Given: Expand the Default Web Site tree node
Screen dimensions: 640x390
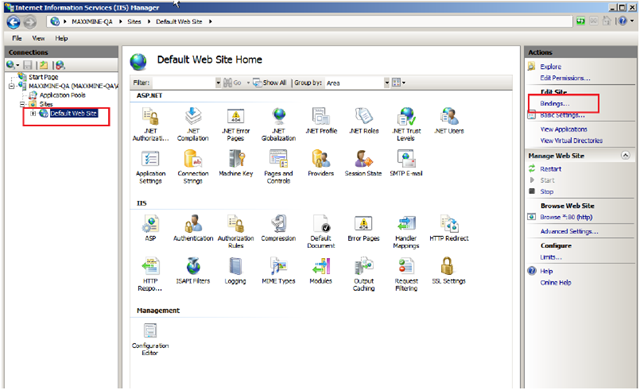Looking at the screenshot, I should 33,113.
